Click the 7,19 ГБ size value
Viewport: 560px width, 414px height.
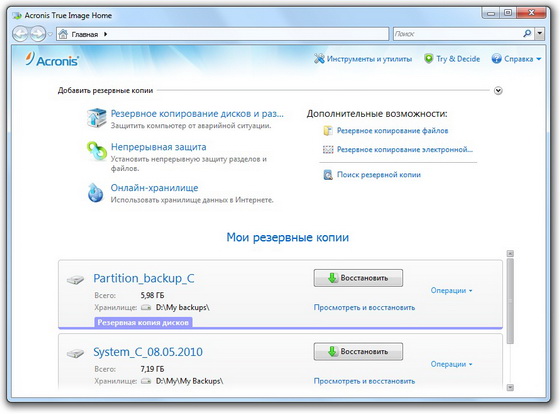(152, 369)
